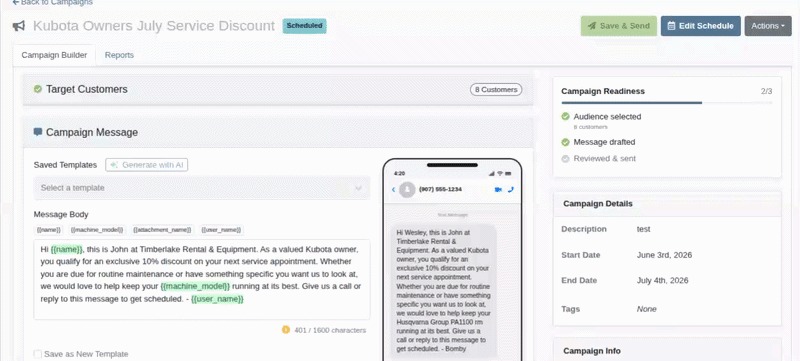Click the End Date value July 4th, 2026
The width and height of the screenshot is (800, 361).
(x=662, y=280)
